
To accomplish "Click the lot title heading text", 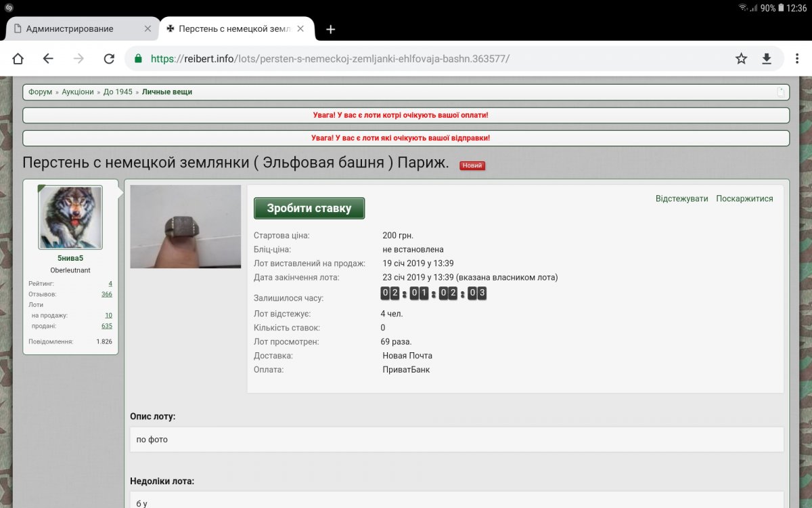I will click(x=235, y=163).
